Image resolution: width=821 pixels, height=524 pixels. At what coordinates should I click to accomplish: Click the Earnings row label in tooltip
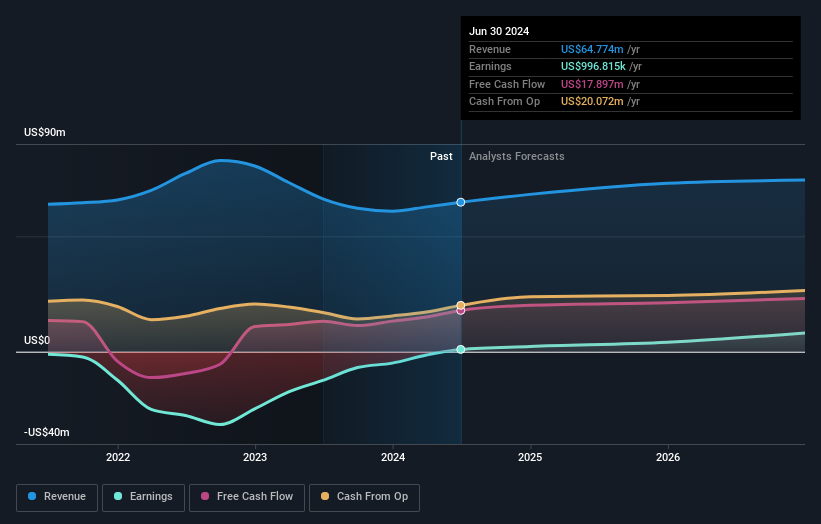[x=490, y=66]
